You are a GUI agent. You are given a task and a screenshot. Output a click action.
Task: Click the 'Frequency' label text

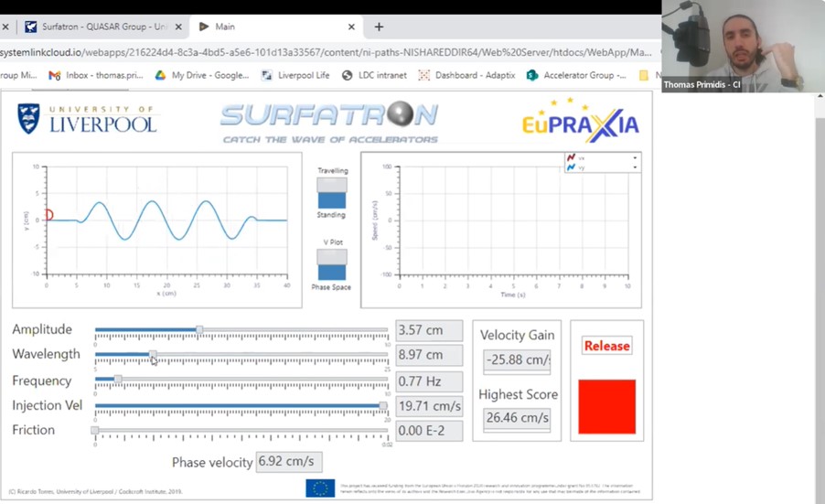point(41,381)
